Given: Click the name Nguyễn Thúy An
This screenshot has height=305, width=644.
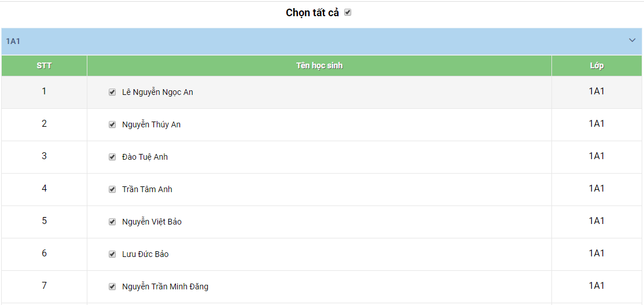Looking at the screenshot, I should point(151,124).
